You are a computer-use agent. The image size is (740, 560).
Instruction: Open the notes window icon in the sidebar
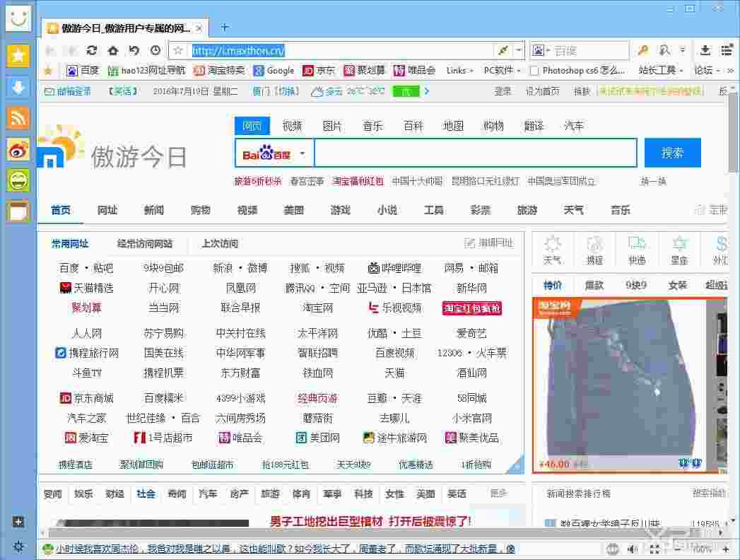coord(18,211)
